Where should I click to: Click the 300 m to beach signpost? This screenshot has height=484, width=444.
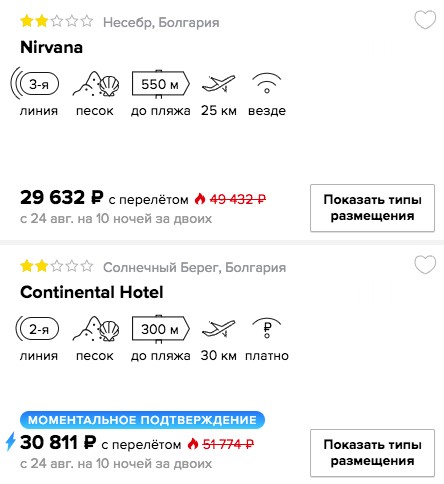tap(160, 329)
